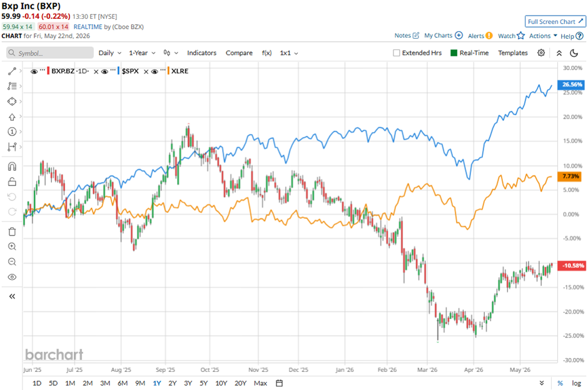
Task: Click the Full Screen Chart button
Action: coord(555,22)
